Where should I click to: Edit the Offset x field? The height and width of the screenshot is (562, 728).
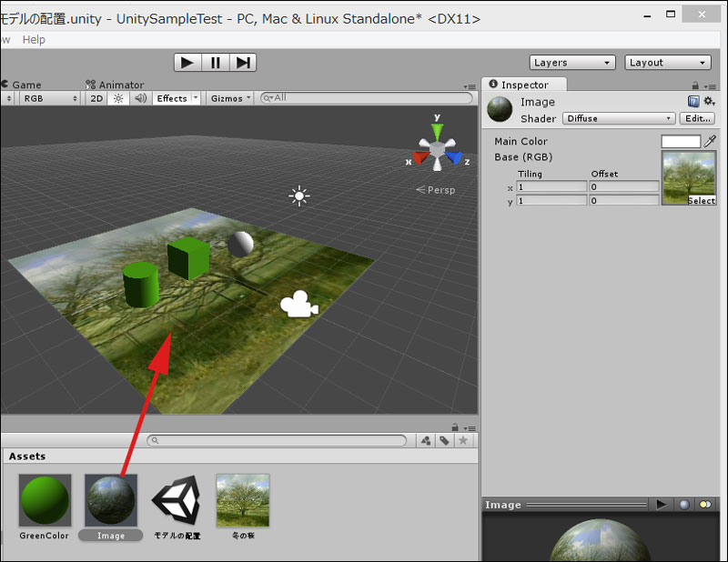pos(624,186)
